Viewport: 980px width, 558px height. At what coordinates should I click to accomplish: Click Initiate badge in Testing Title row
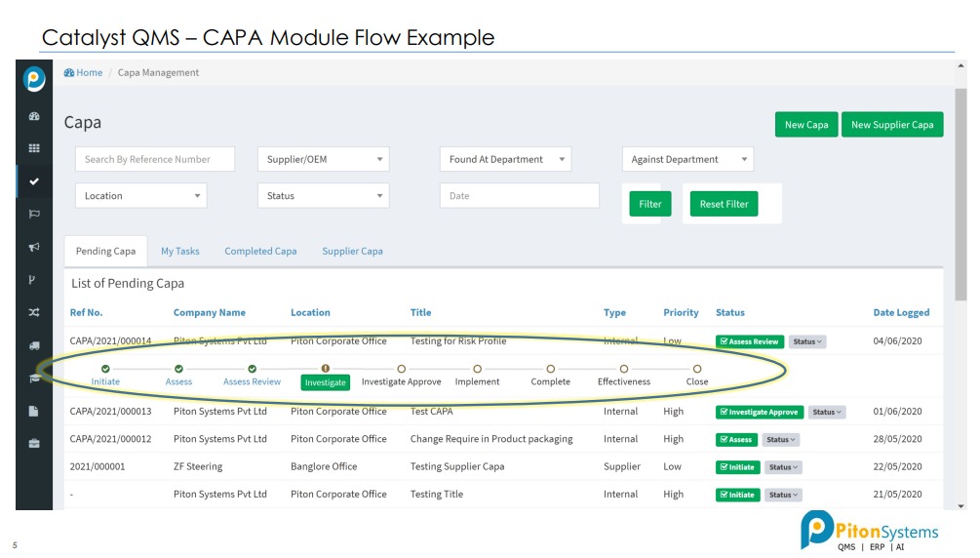click(x=737, y=495)
